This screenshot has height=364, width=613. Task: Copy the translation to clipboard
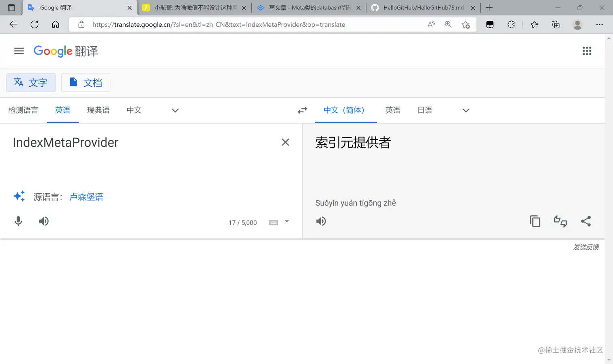click(535, 221)
